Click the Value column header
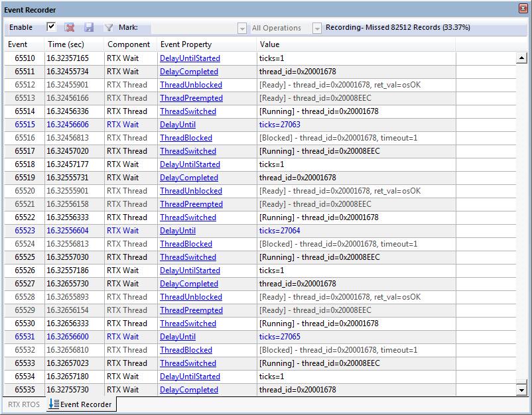Viewport: 532px width, 415px height. pyautogui.click(x=356, y=44)
